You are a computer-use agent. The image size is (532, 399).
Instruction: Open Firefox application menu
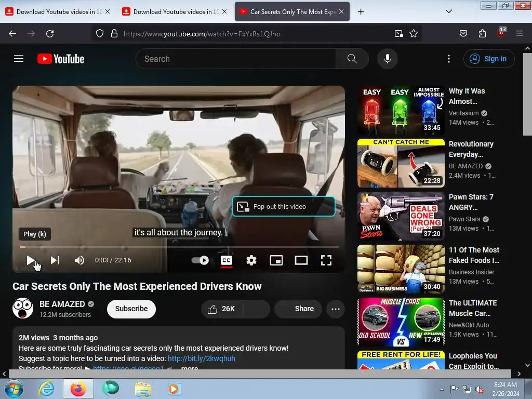(520, 34)
